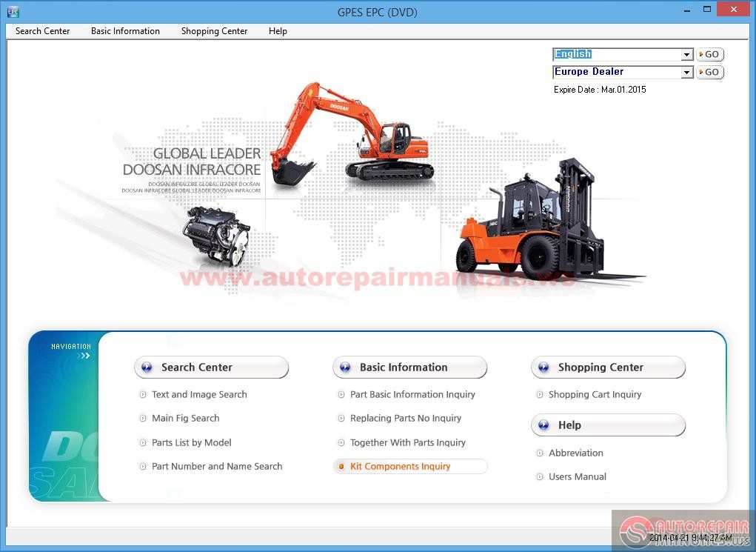Open Replacing Parts No Inquiry
This screenshot has width=756, height=552.
click(406, 419)
